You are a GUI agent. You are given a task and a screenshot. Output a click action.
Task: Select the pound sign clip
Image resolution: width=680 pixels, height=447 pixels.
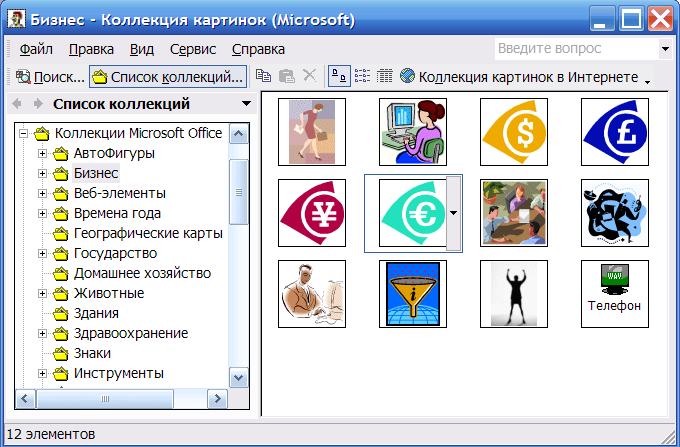pyautogui.click(x=615, y=132)
